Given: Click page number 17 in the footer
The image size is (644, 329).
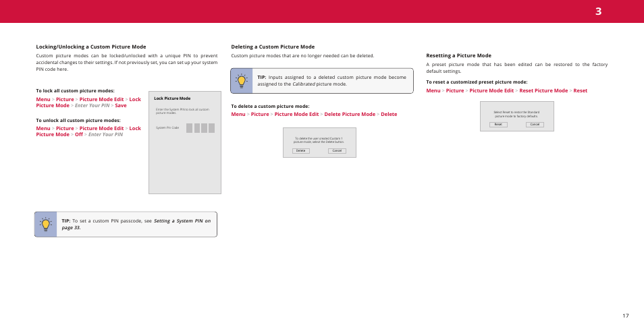Looking at the screenshot, I should tap(626, 316).
